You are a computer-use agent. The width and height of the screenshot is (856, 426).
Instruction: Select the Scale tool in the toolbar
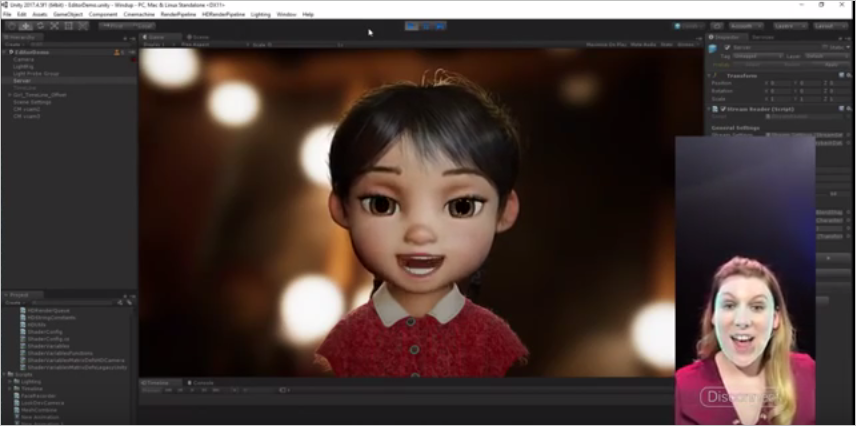click(54, 26)
